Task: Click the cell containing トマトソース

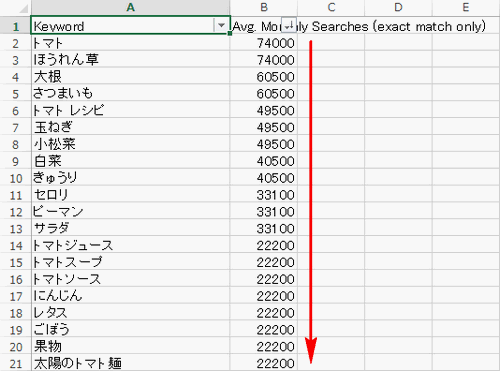Action: 130,279
